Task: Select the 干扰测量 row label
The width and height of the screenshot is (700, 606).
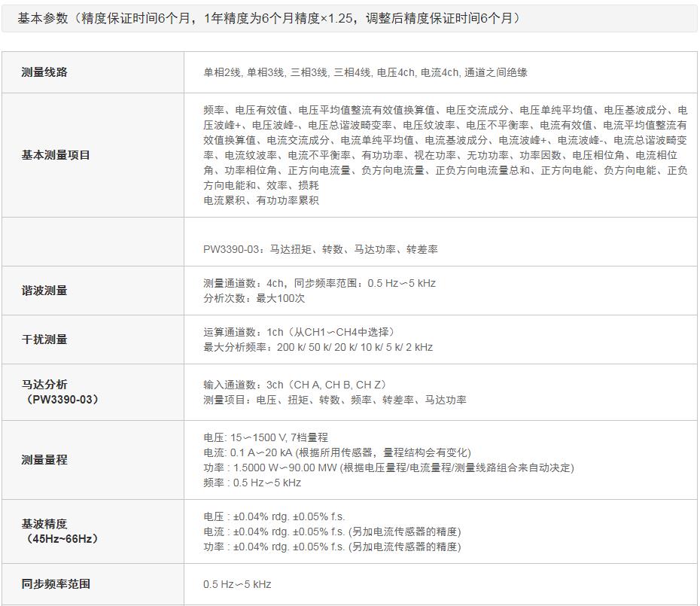Action: coord(44,340)
